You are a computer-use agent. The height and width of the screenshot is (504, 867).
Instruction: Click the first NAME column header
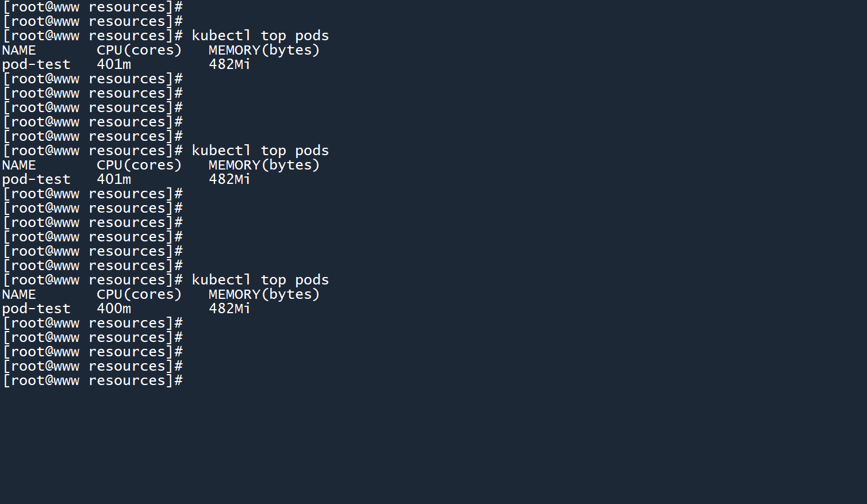(19, 51)
